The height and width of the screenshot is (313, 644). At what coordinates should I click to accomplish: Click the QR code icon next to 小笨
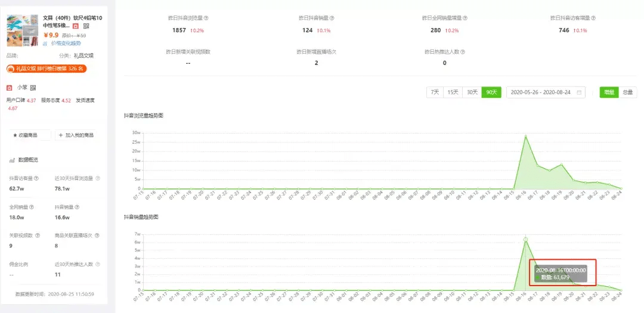(33, 88)
